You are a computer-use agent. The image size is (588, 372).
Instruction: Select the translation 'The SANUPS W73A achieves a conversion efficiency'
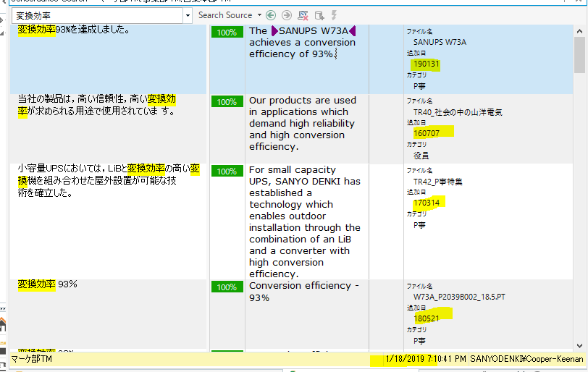302,42
